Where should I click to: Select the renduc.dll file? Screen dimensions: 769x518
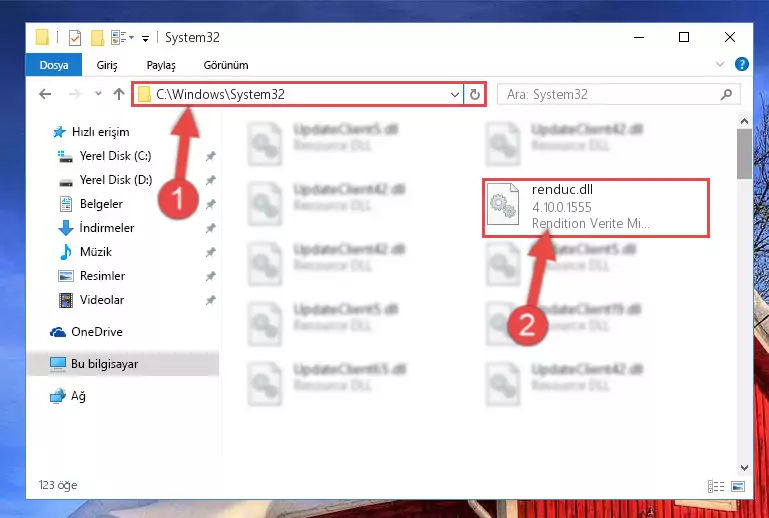[x=596, y=208]
